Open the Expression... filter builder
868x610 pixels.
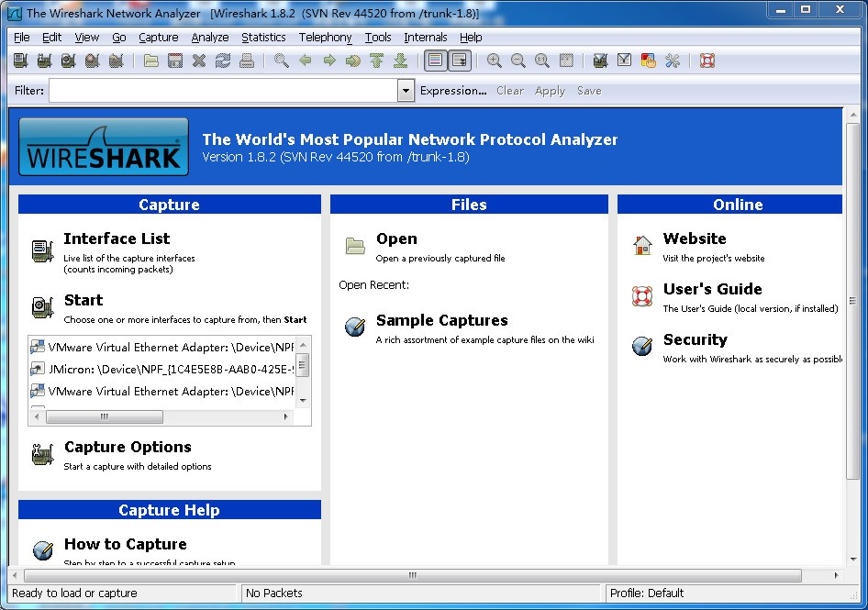pos(452,91)
